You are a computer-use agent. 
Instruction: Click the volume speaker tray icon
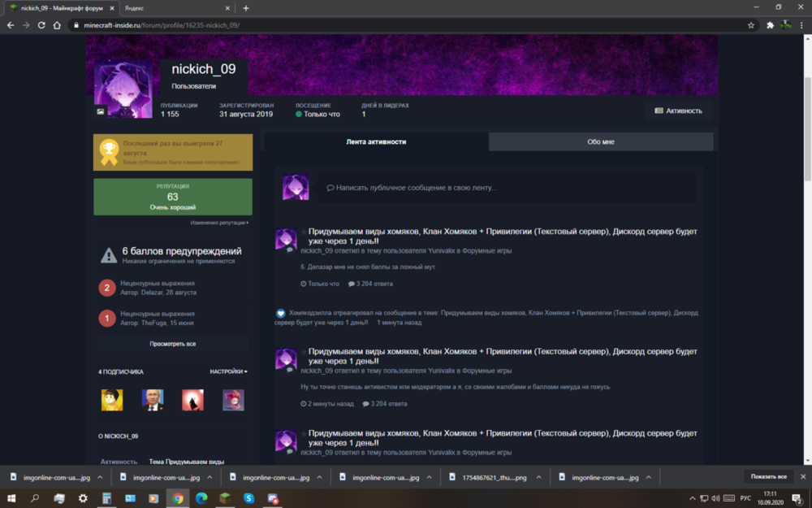(x=715, y=498)
